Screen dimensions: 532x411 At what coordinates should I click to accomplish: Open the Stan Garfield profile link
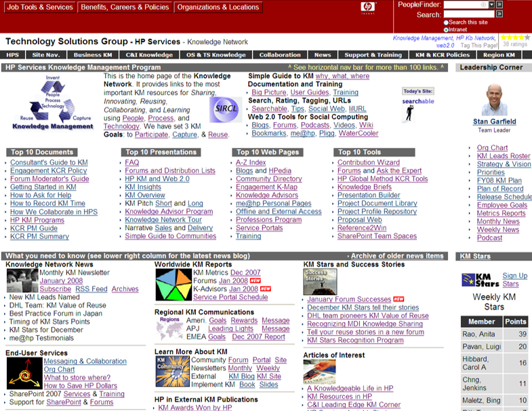click(x=494, y=121)
